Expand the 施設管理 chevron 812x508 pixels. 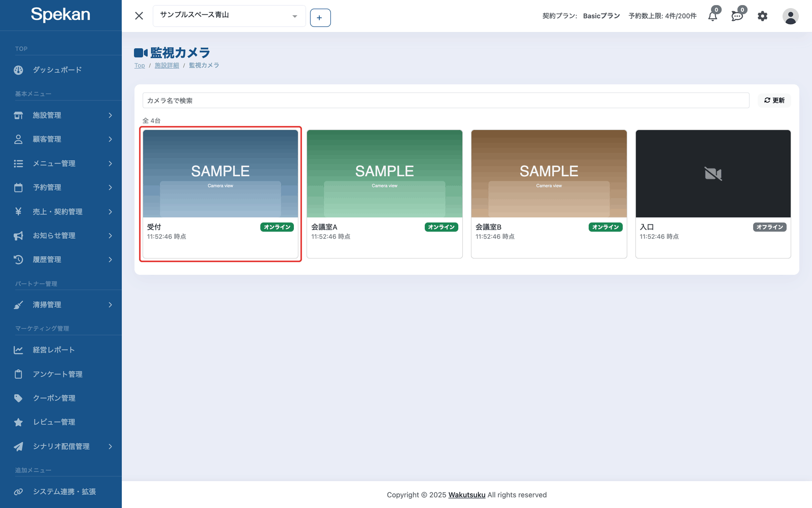pos(110,115)
